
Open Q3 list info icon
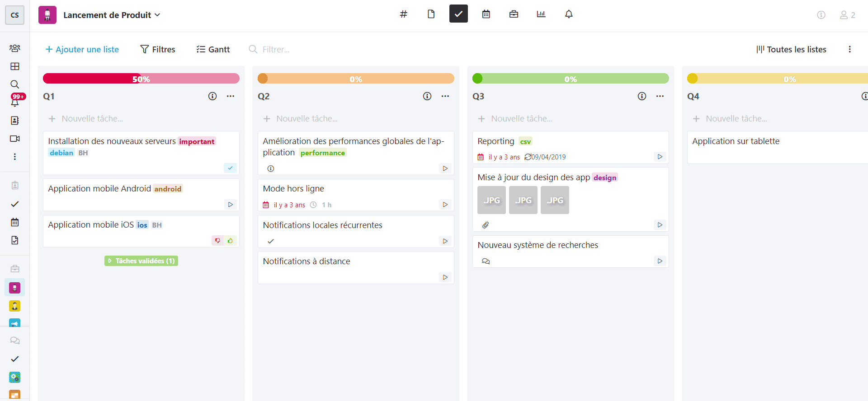(642, 96)
